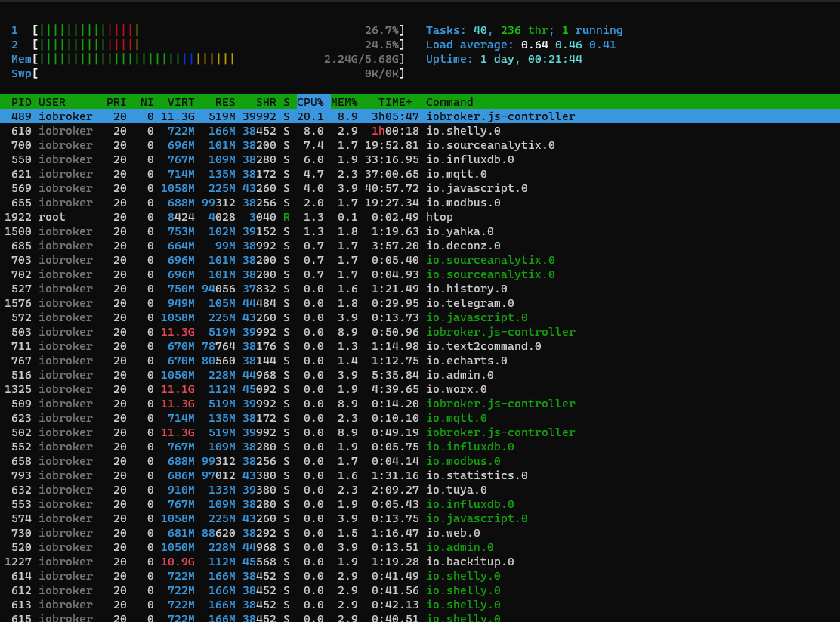Select PID 552 io.influxdb.0 thread
The height and width of the screenshot is (622, 840).
[420, 447]
